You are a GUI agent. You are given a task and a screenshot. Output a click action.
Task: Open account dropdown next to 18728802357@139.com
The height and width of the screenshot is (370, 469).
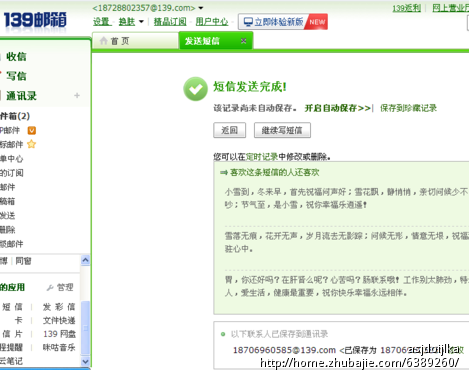coord(201,8)
